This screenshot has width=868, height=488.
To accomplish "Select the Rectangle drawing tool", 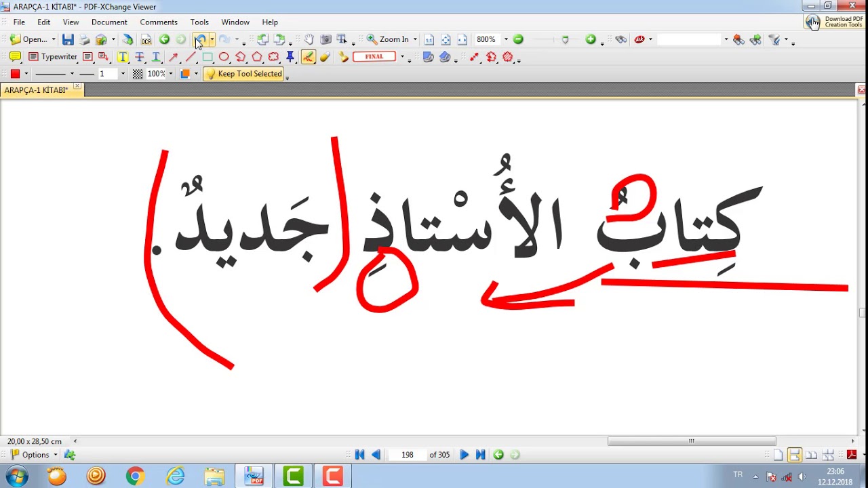I will click(208, 57).
